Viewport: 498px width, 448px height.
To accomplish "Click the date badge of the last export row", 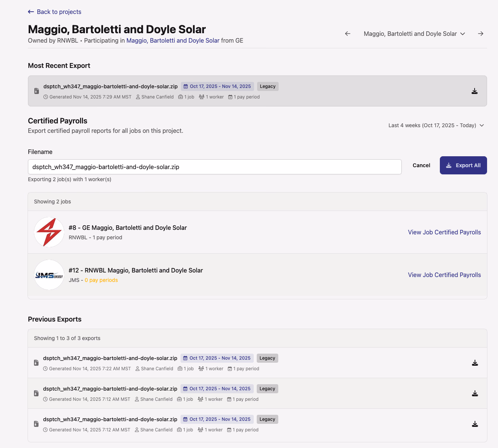I will [x=217, y=419].
